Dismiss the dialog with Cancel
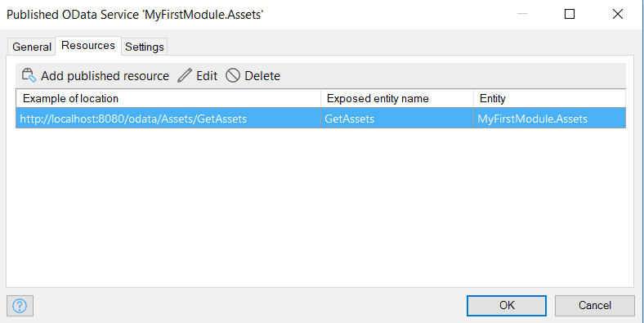644x323 pixels. coord(595,305)
